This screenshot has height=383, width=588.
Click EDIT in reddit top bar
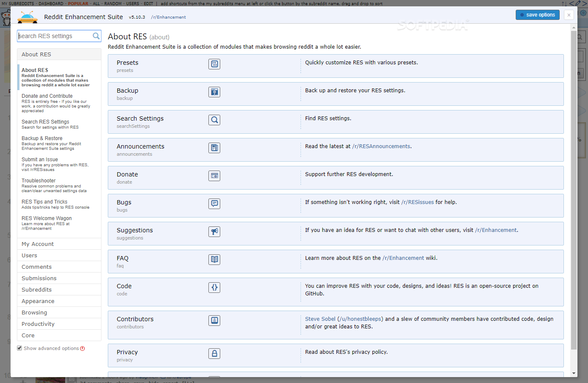(148, 3)
